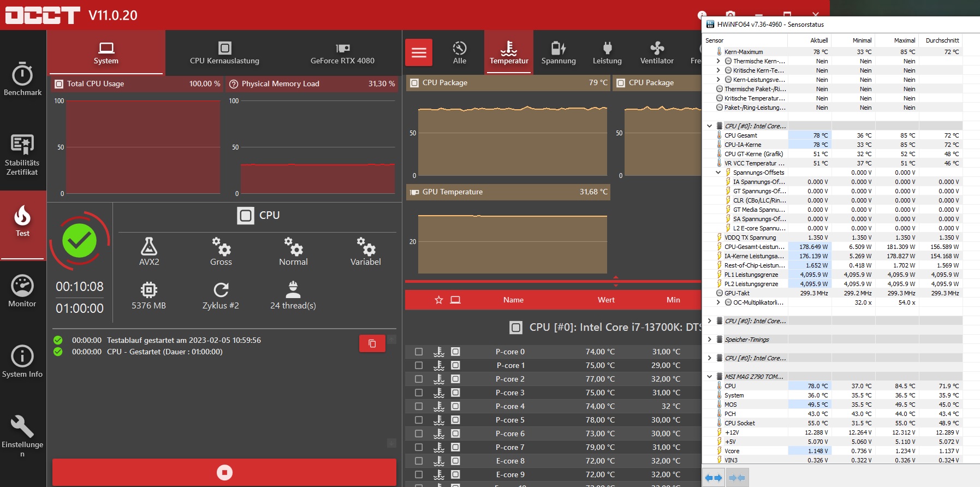Click HWiNFO Durchschnitt column header
This screenshot has width=980, height=487.
[x=941, y=40]
